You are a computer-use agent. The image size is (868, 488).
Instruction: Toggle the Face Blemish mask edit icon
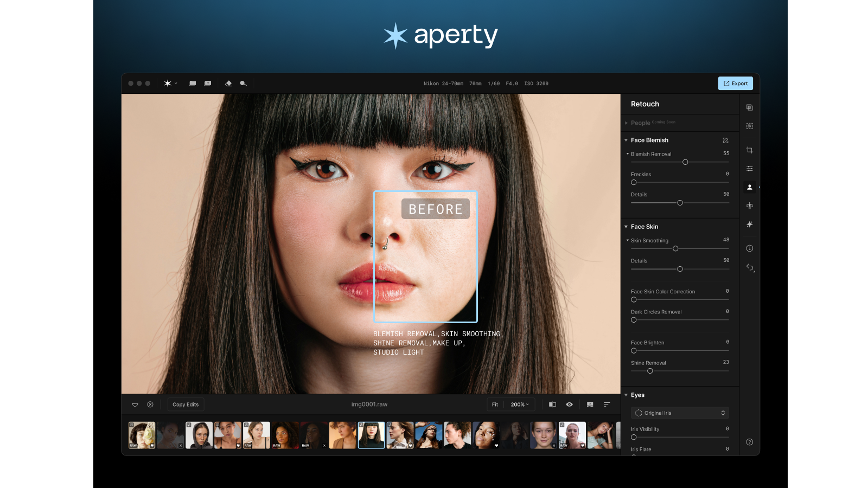(x=725, y=140)
